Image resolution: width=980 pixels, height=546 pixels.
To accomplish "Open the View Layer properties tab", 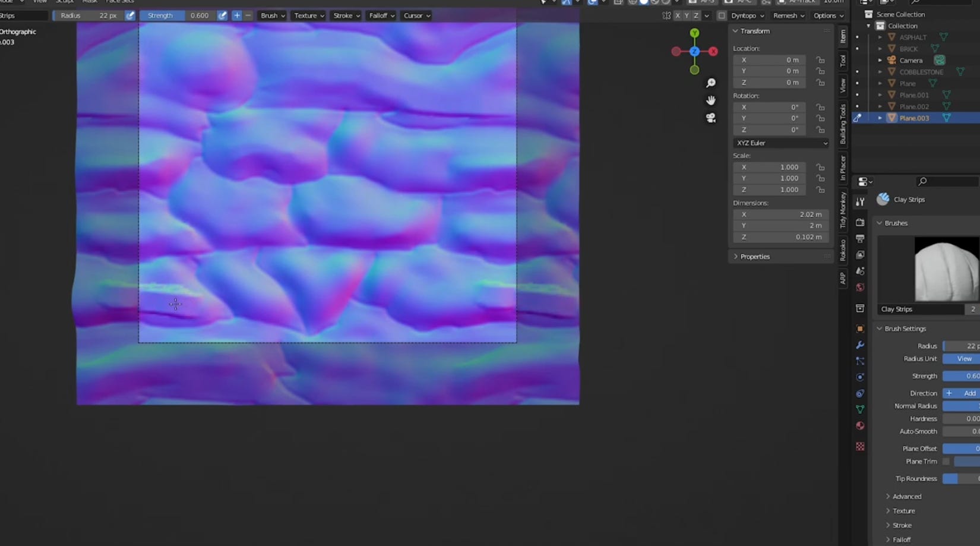I will [860, 255].
